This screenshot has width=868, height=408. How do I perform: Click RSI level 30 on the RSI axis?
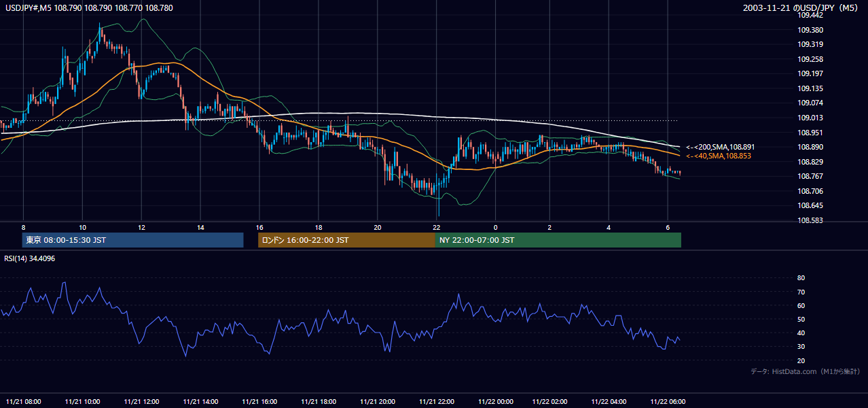tap(801, 347)
